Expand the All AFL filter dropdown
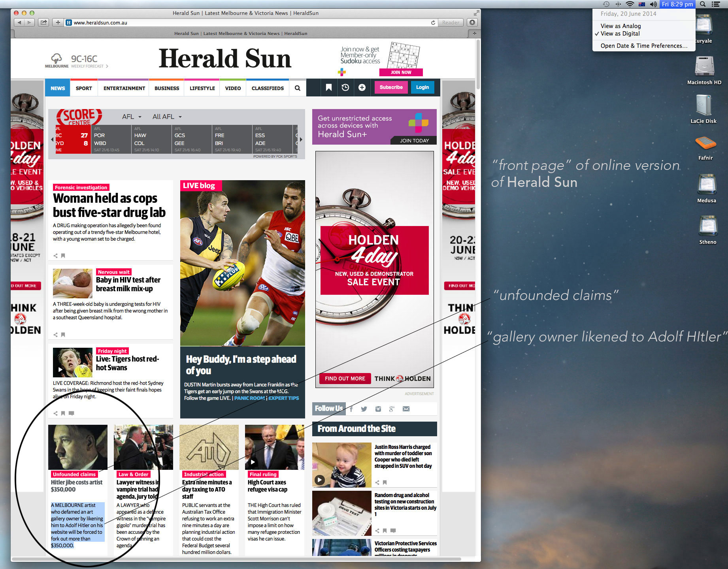This screenshot has width=728, height=569. [x=167, y=117]
